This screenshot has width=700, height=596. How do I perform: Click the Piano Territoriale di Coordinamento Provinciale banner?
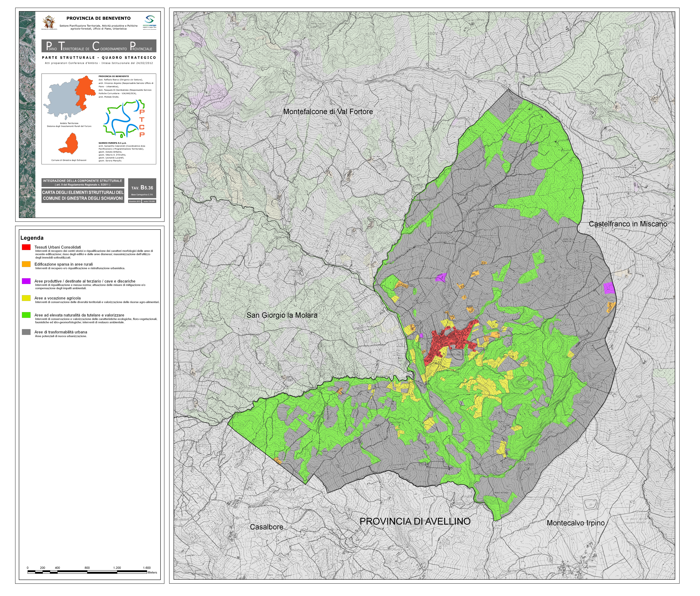(99, 46)
